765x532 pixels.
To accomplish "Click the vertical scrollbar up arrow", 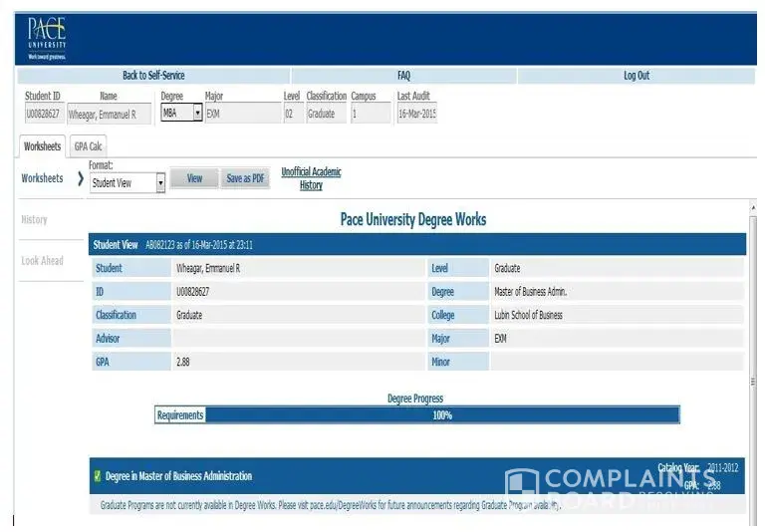I will (x=752, y=205).
